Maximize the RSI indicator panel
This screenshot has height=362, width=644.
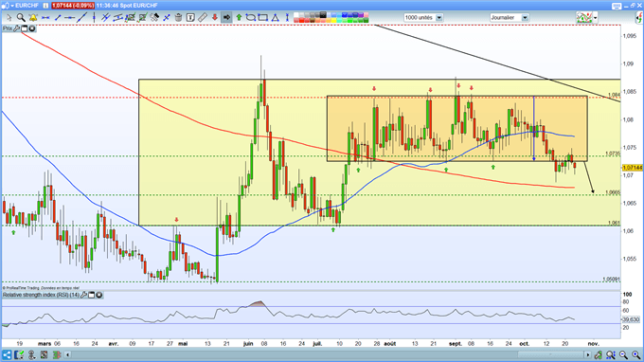point(92,295)
